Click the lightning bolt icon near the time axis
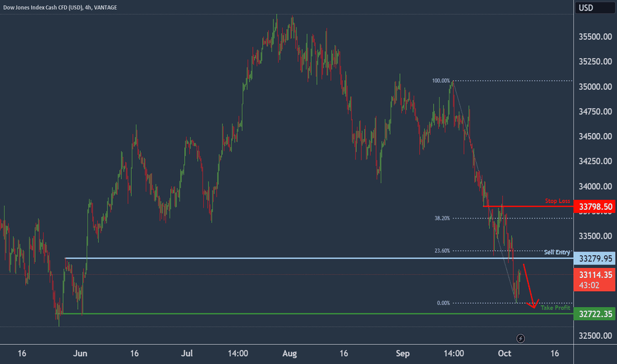The image size is (617, 364). point(520,338)
